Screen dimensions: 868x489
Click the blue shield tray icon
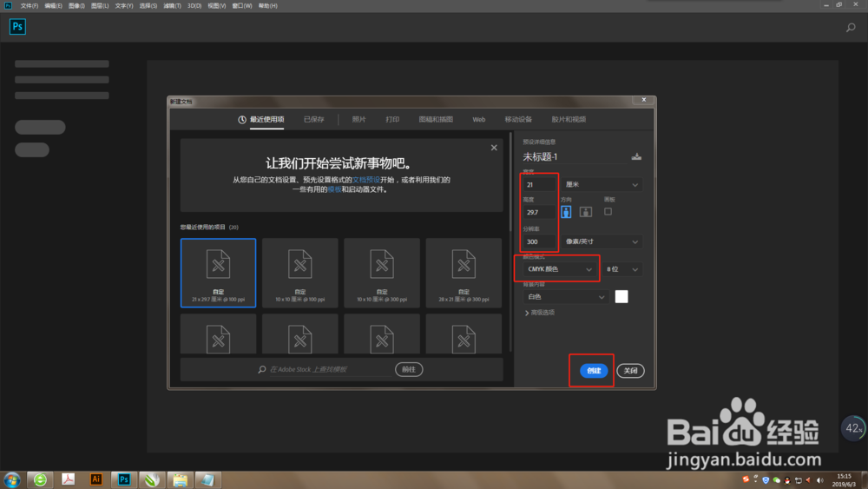coord(766,480)
